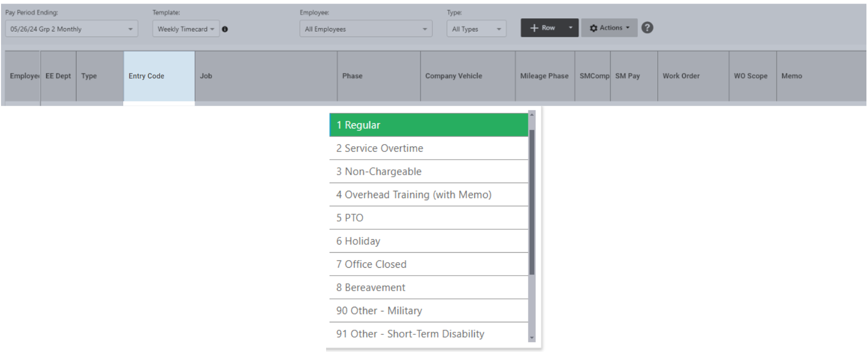The height and width of the screenshot is (352, 868).
Task: Select 3 Non-Chargeable from list
Action: pyautogui.click(x=429, y=172)
